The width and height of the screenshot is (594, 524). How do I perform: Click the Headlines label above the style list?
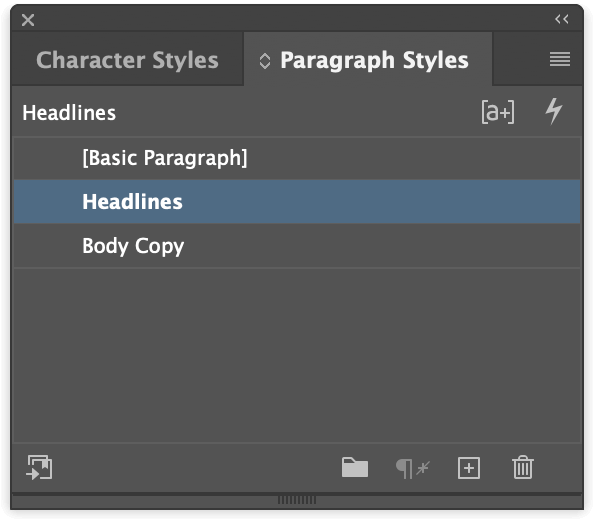[69, 113]
